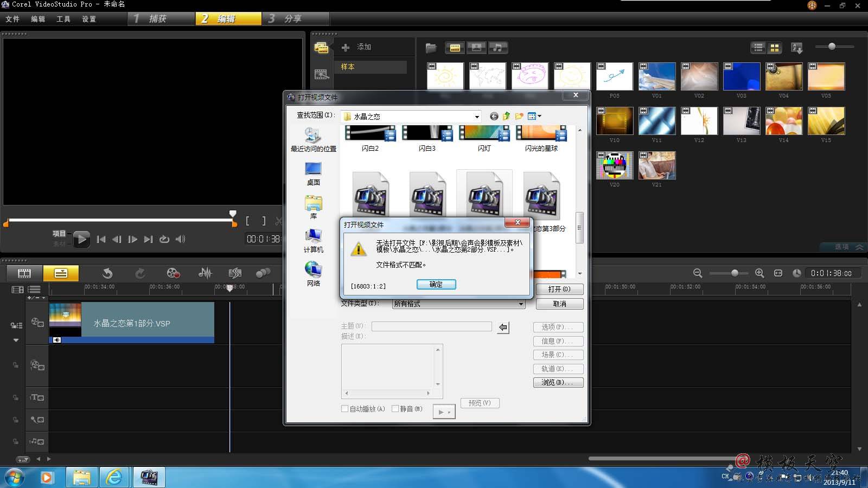This screenshot has height=488, width=868.
Task: Click the volume speaker icon in preview
Action: tap(180, 239)
